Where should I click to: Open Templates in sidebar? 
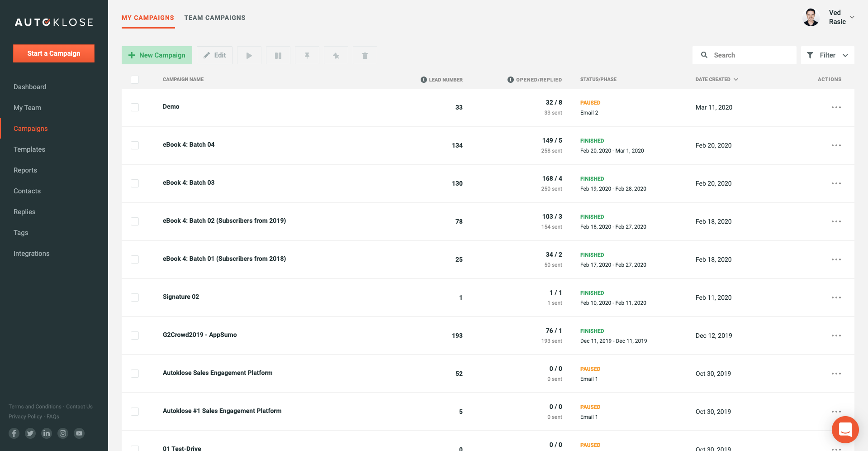[29, 149]
